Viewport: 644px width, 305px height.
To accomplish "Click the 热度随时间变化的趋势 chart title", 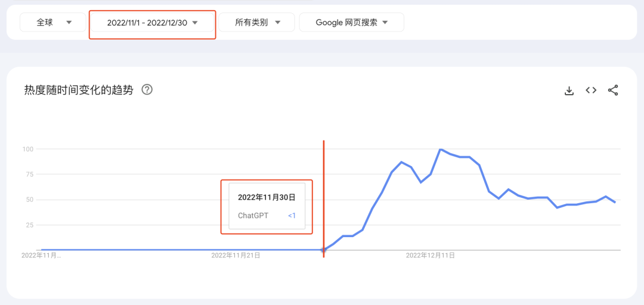I will coord(79,91).
